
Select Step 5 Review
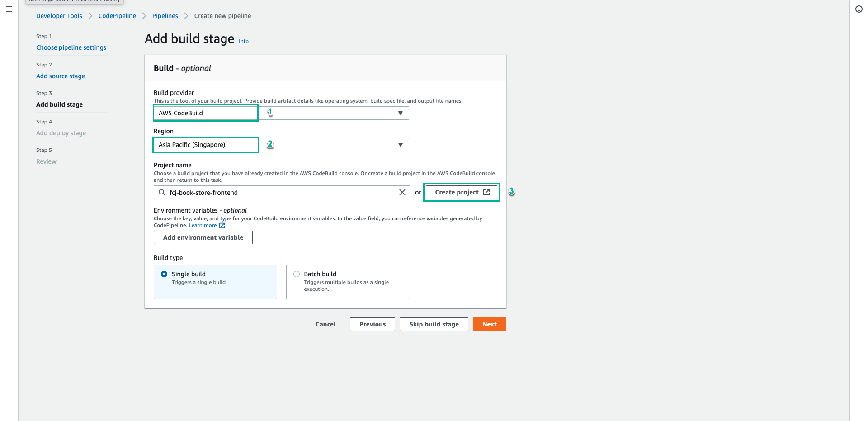pos(46,161)
